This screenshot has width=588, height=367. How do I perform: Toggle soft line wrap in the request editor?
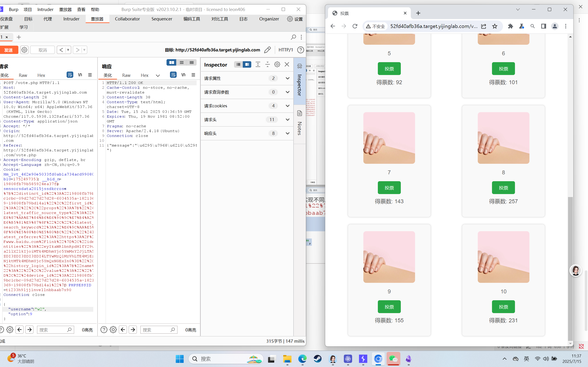tap(70, 75)
